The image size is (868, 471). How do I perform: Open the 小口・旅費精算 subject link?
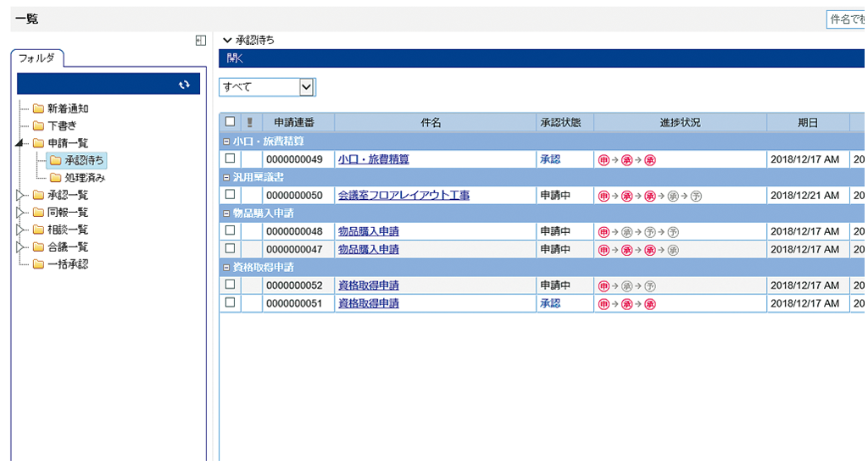pyautogui.click(x=374, y=159)
